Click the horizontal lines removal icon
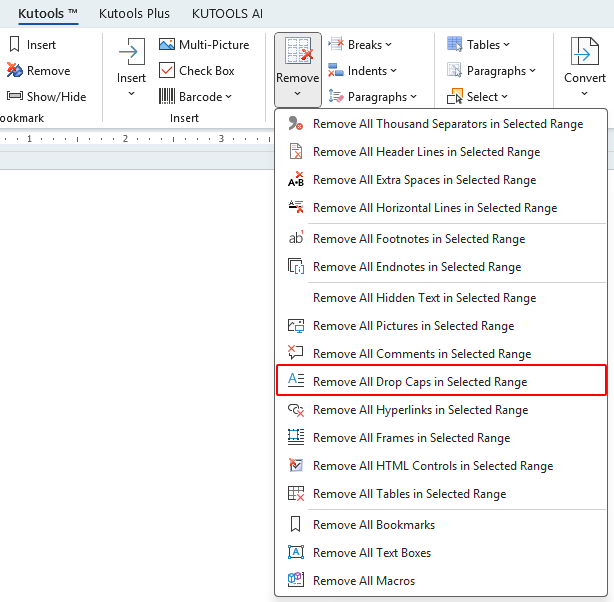The height and width of the screenshot is (602, 614). tap(296, 207)
